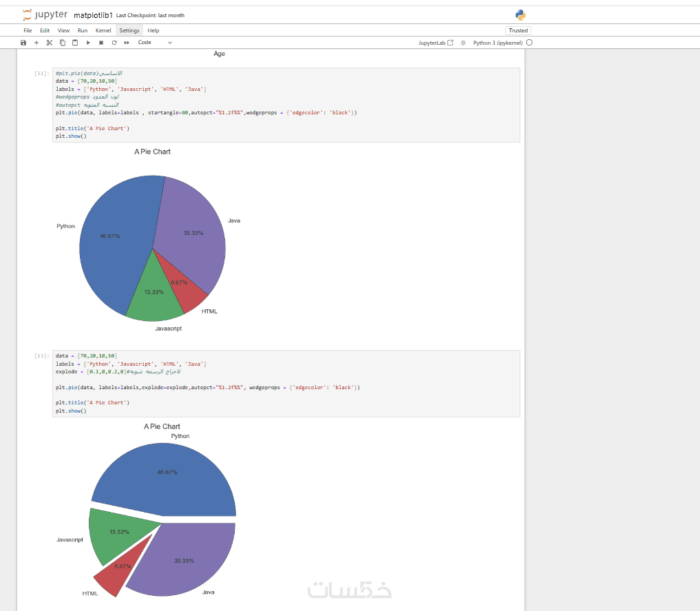Click the Trusted notebook button

coord(518,30)
